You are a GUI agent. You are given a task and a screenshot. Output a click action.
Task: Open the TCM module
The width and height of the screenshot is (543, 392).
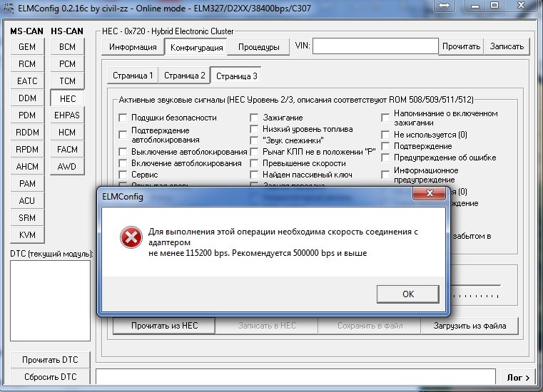pos(67,81)
